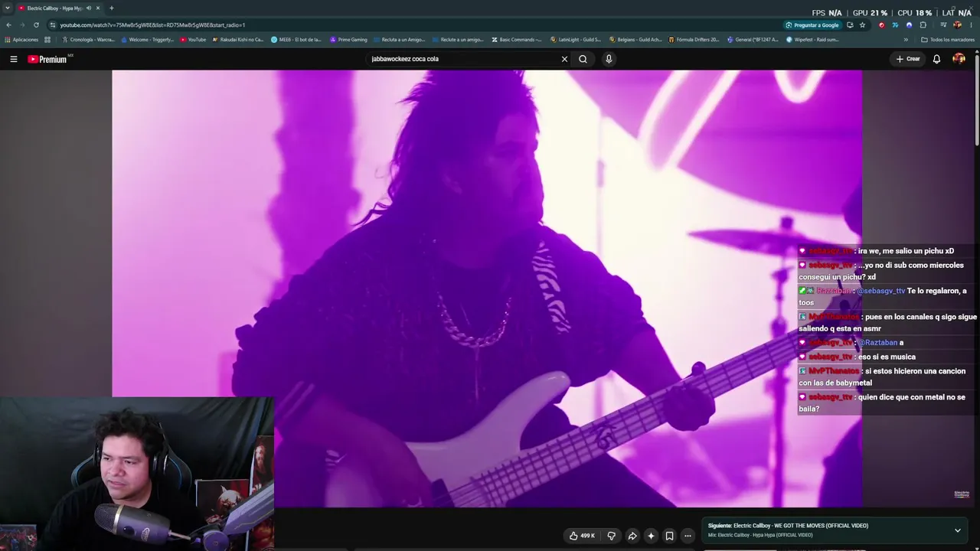Like the video with 499 K likes
980x551 pixels.
tap(583, 536)
